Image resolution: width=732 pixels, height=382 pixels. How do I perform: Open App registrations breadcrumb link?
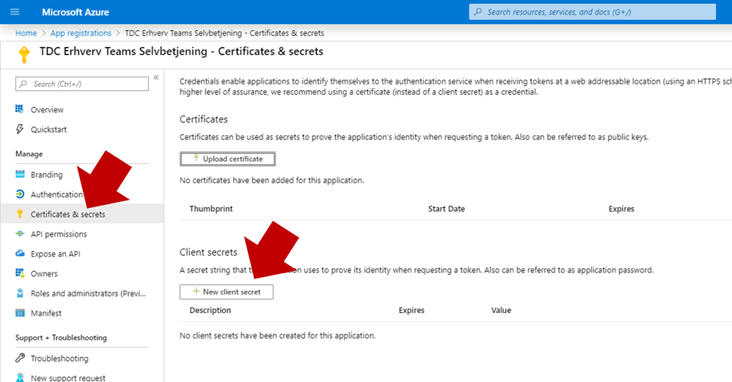point(81,33)
